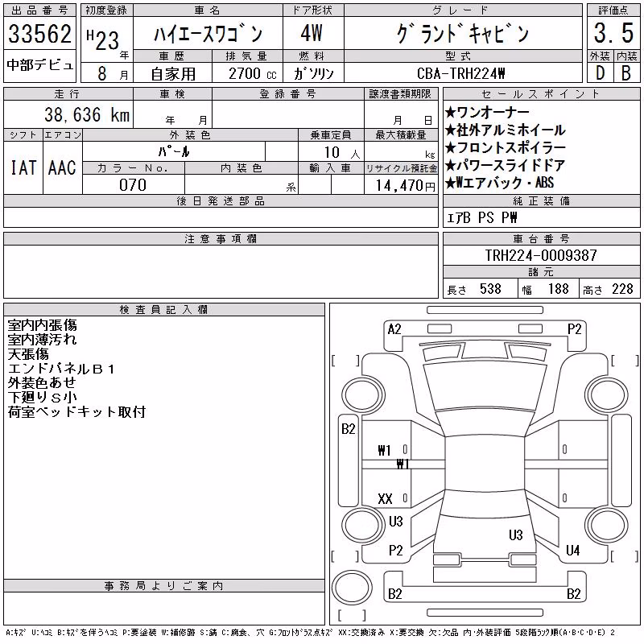Click the interior grade B cell
Viewport: 644px width, 644px height.
626,73
